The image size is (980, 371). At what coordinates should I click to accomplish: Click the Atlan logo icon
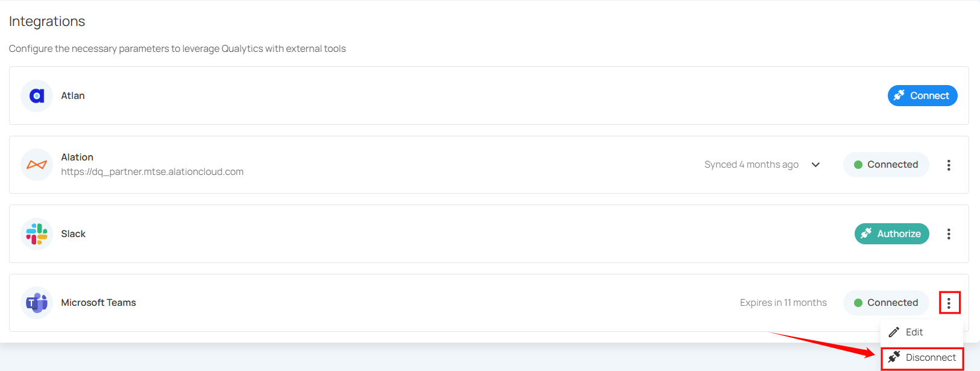click(x=37, y=96)
